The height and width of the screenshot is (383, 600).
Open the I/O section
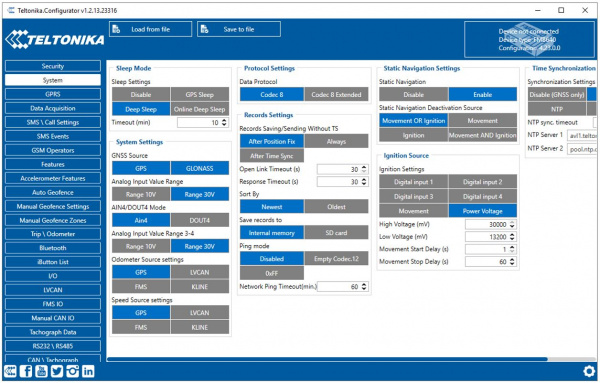pyautogui.click(x=53, y=276)
